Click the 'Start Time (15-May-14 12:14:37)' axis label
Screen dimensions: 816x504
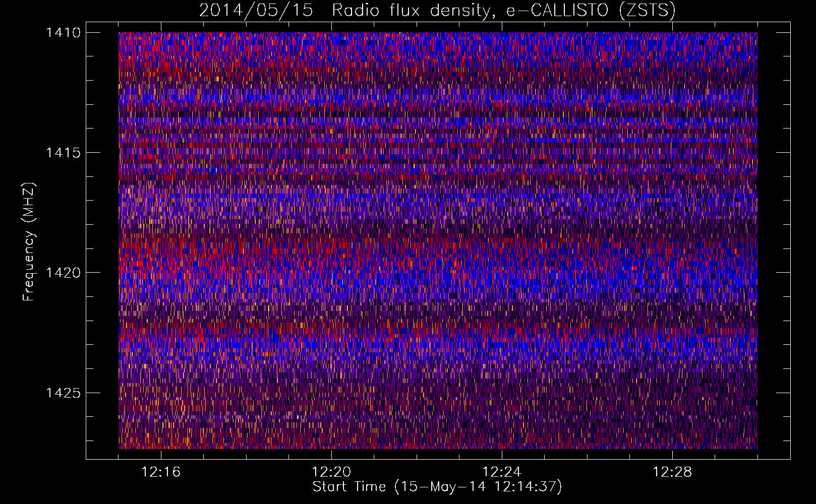coord(437,487)
